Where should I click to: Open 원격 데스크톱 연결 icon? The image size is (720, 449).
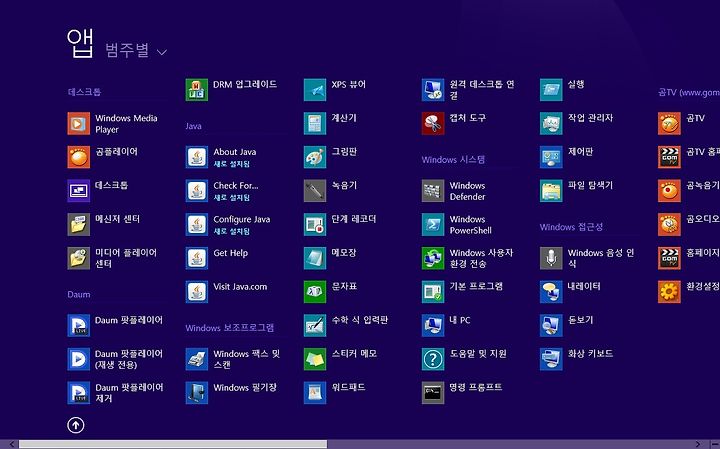tap(433, 90)
